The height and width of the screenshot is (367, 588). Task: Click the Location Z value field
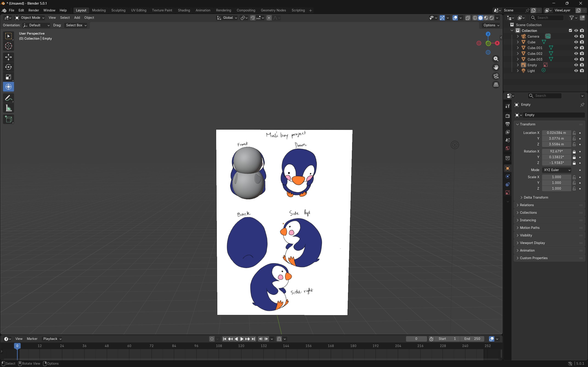[x=556, y=144]
